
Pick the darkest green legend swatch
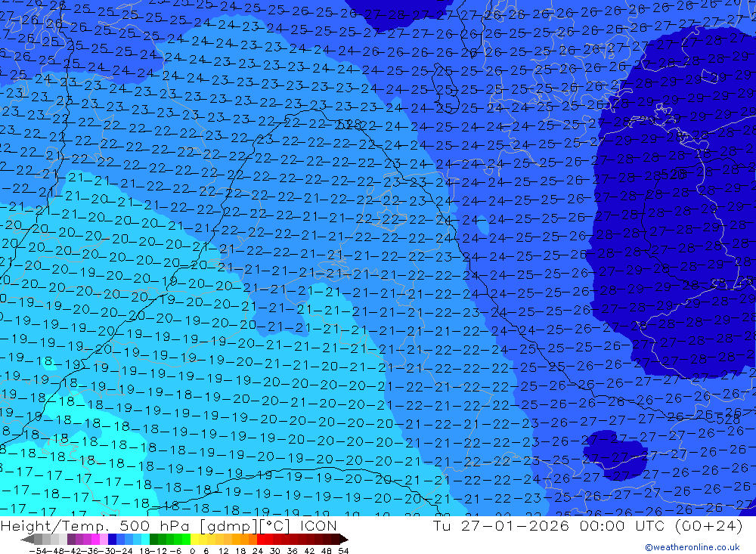153,540
